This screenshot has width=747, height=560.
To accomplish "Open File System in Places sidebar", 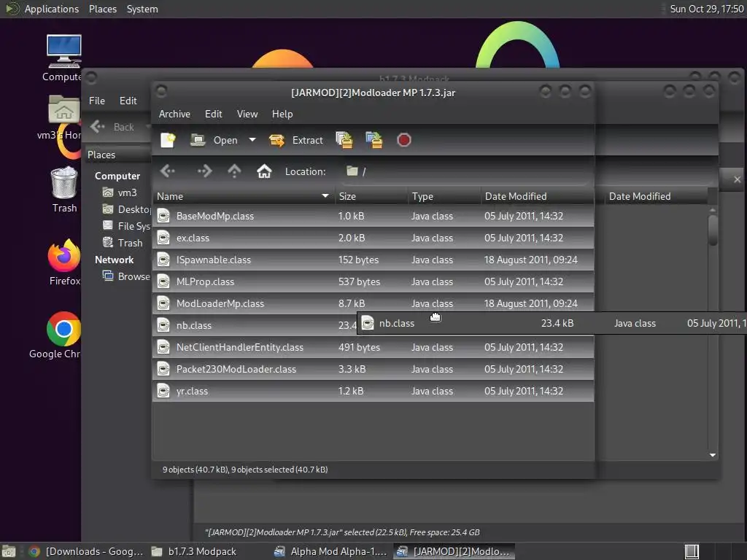I will [x=126, y=226].
